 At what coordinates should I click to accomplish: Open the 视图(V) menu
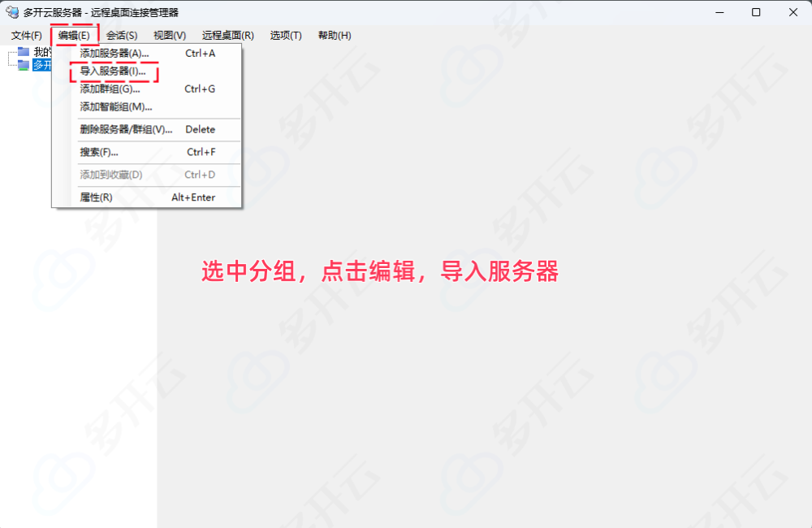[x=170, y=36]
